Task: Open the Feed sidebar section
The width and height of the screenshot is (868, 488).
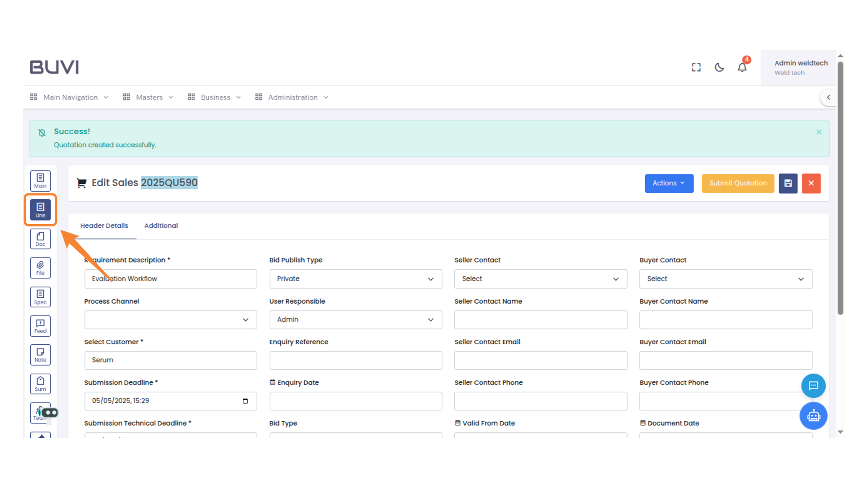Action: [x=40, y=326]
